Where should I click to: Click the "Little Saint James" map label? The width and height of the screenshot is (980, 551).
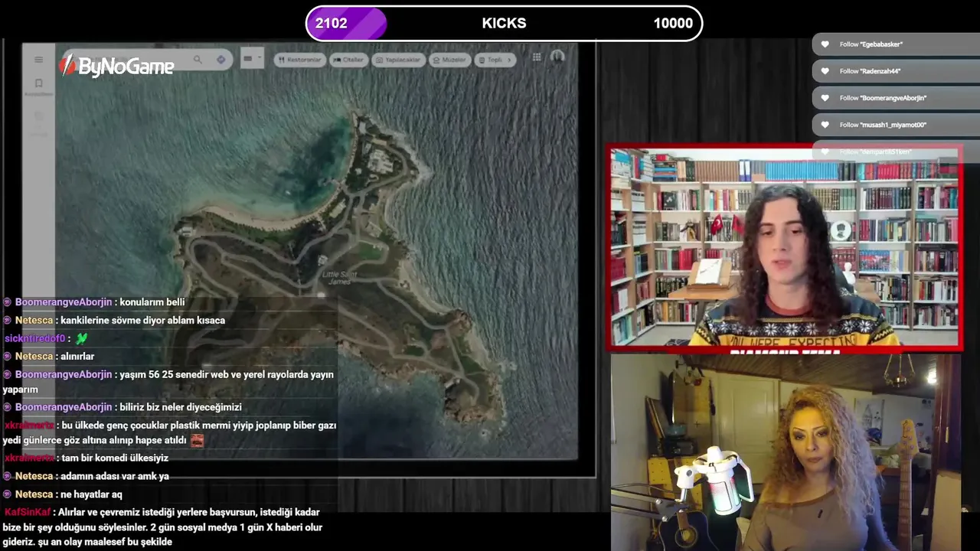[339, 278]
